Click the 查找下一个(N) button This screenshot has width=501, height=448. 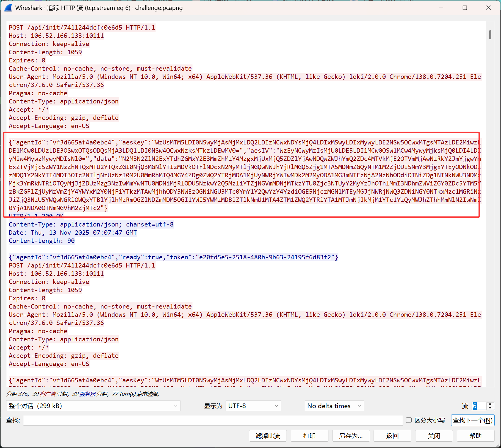coord(473,420)
